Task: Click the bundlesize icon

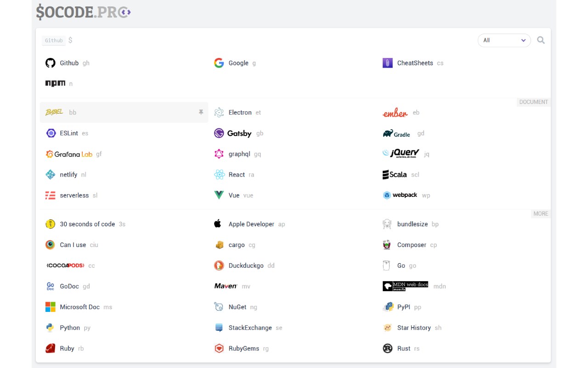Action: point(387,224)
